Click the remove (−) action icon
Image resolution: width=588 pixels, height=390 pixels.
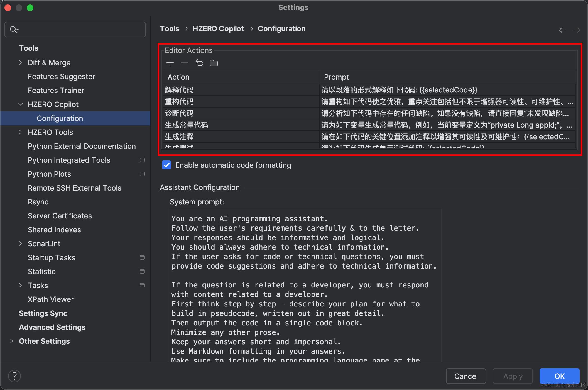pos(184,63)
